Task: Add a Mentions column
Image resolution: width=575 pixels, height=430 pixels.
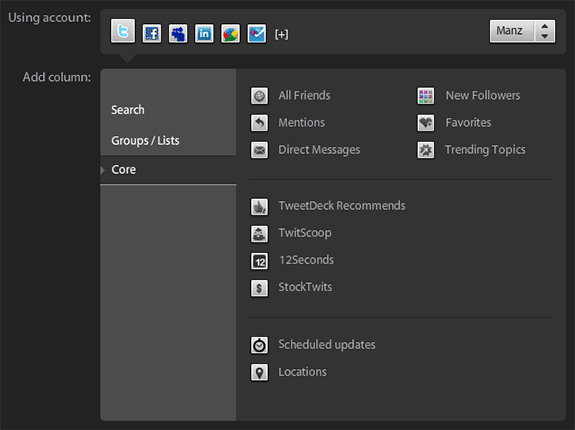Action: coord(301,123)
